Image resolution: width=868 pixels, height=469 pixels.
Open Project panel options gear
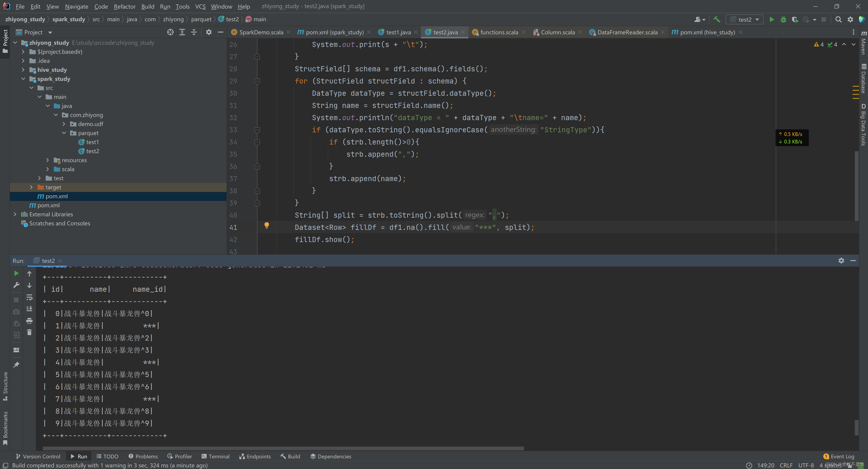point(209,32)
